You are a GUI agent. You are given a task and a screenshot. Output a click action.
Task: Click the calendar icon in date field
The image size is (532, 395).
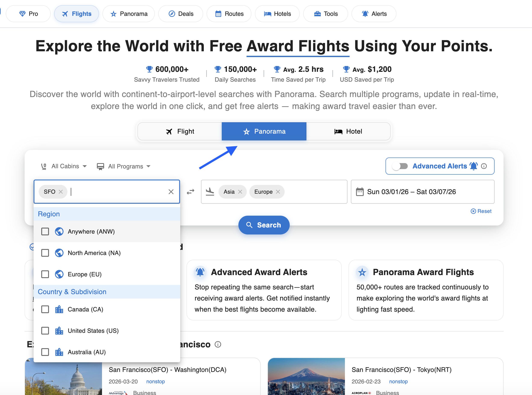(360, 192)
